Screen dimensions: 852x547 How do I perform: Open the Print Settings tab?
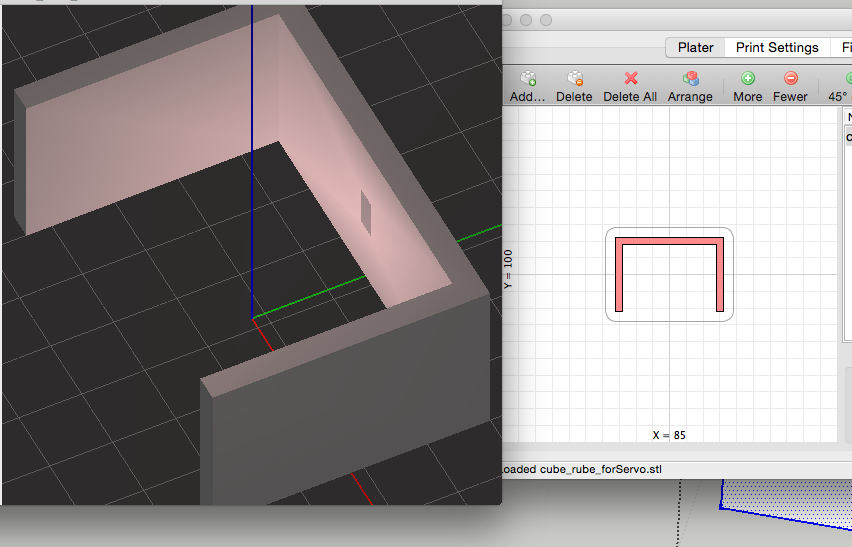pyautogui.click(x=777, y=47)
